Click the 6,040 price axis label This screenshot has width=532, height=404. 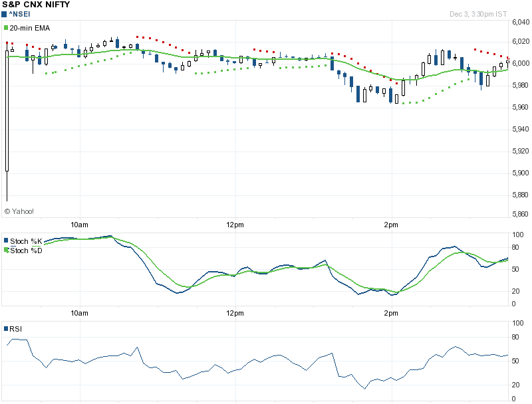coord(521,23)
